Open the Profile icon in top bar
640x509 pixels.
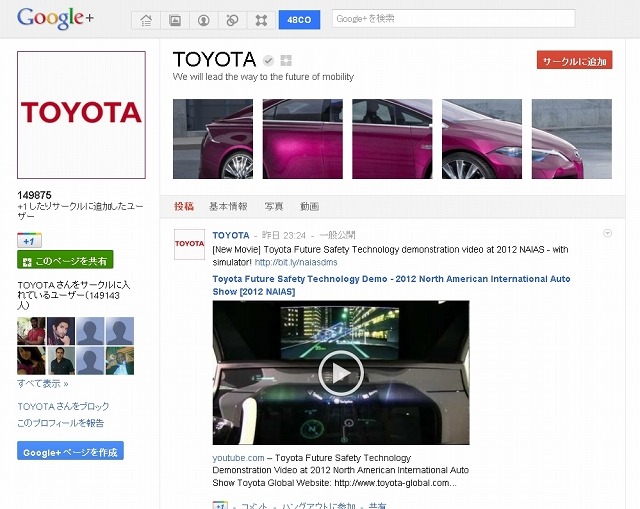pyautogui.click(x=203, y=20)
